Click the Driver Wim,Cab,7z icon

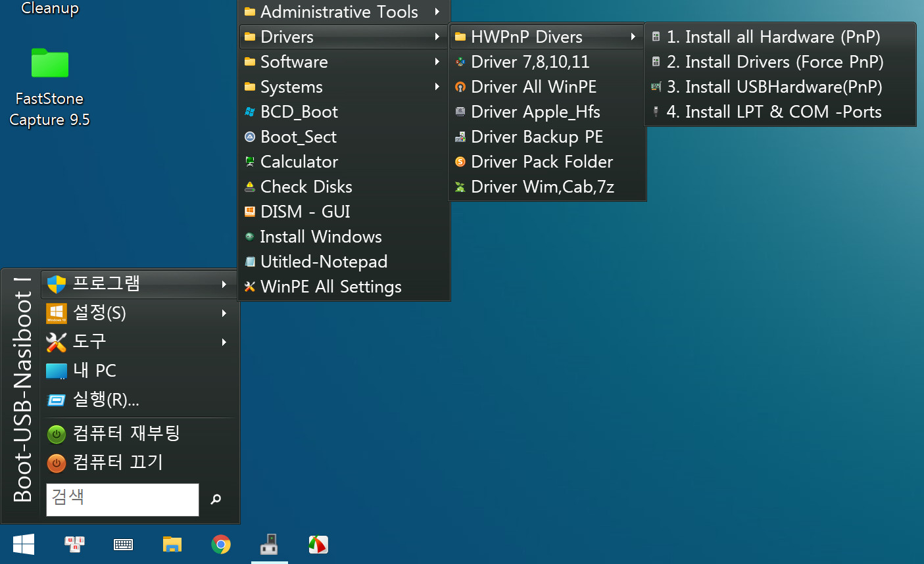tap(460, 187)
